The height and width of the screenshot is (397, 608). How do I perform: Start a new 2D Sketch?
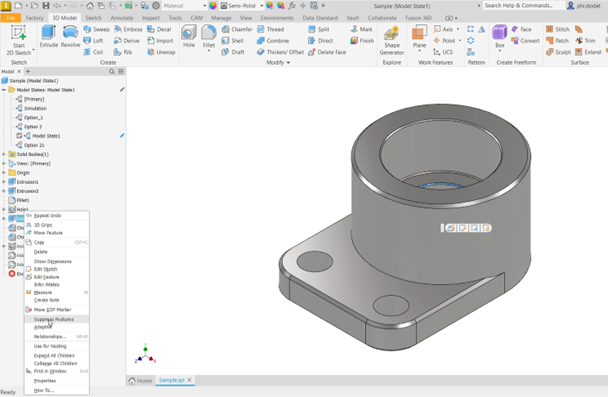[x=18, y=40]
